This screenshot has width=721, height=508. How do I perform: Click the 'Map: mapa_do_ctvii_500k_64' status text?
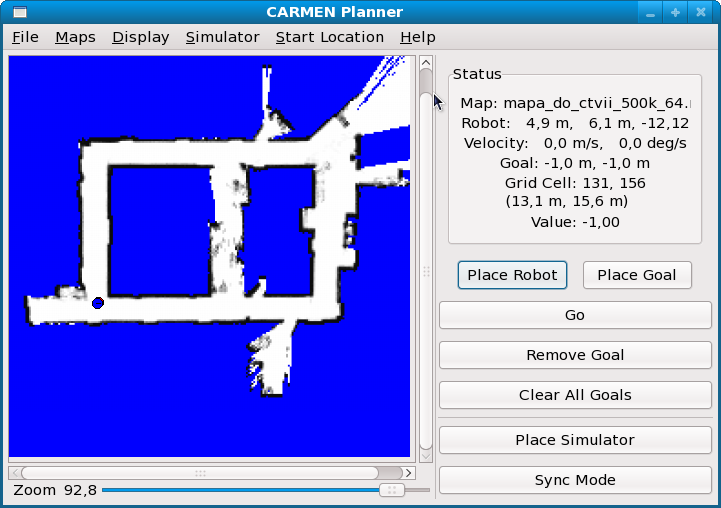coord(575,103)
